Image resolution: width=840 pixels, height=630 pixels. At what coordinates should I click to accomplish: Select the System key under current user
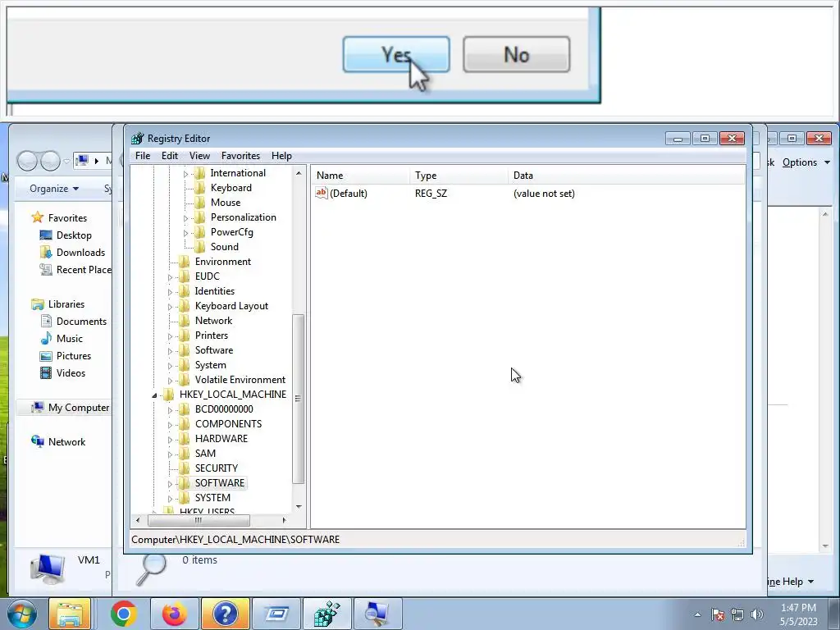click(x=211, y=365)
